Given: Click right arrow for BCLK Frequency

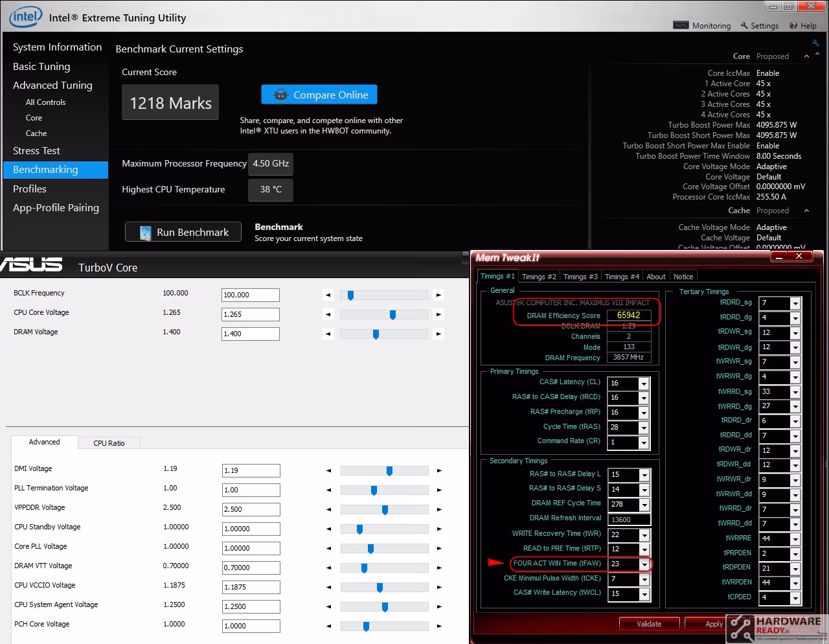Looking at the screenshot, I should pyautogui.click(x=438, y=295).
